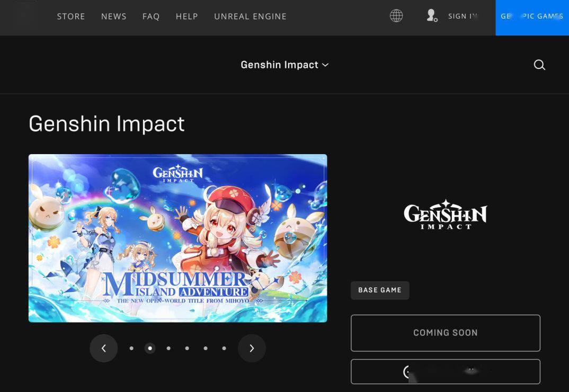The height and width of the screenshot is (392, 569).
Task: Click the white Genshin Impact logo
Action: (446, 215)
